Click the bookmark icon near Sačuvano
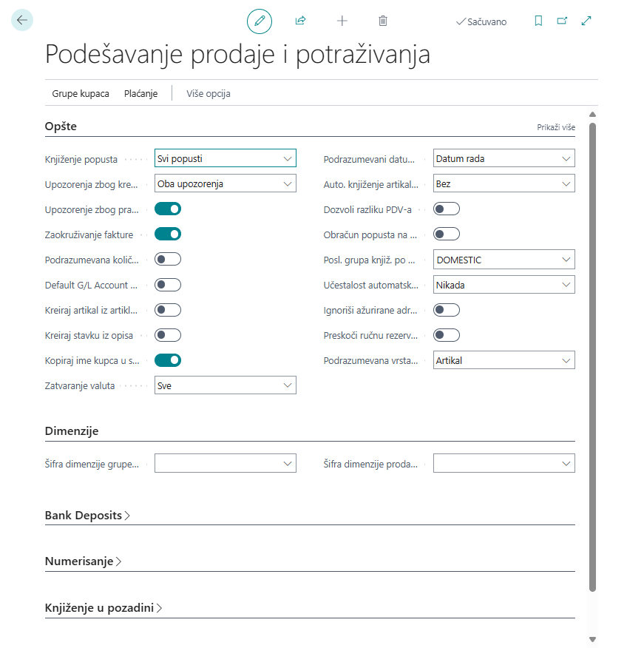Image resolution: width=644 pixels, height=648 pixels. click(x=538, y=21)
